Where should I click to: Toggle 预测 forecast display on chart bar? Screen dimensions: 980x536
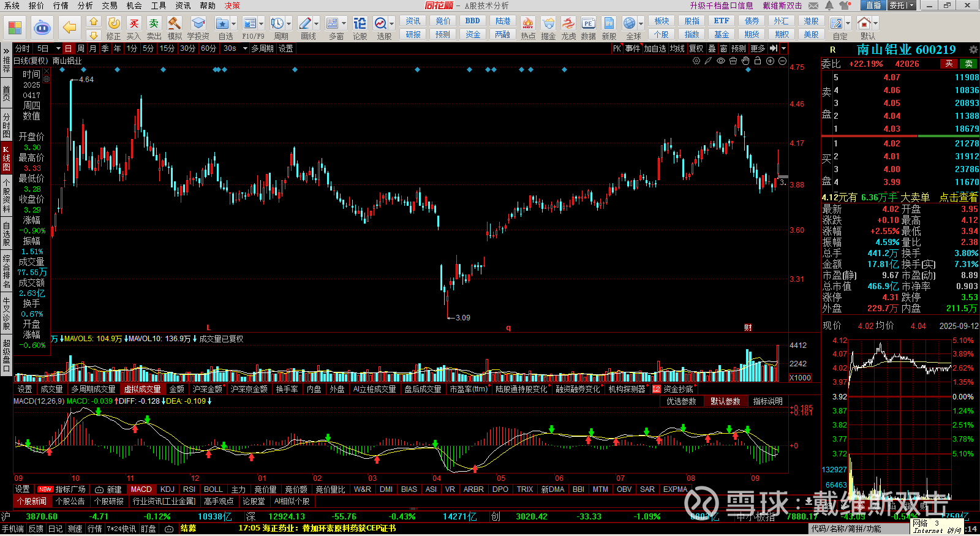point(739,48)
